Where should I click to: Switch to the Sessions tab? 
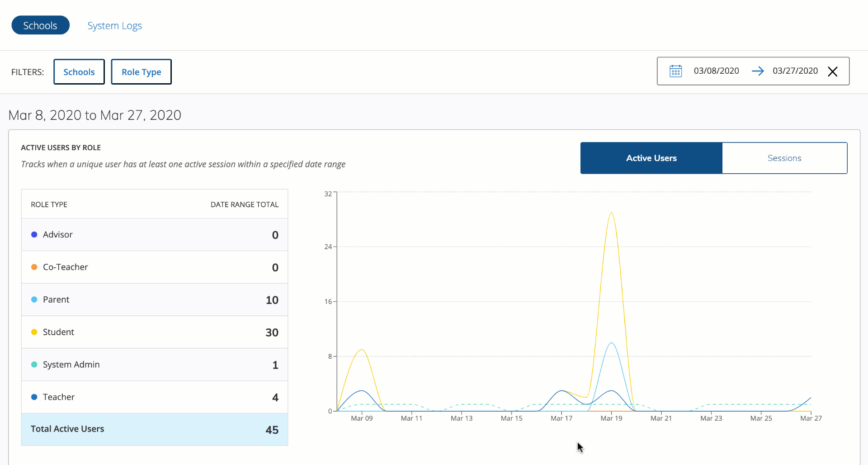point(784,158)
